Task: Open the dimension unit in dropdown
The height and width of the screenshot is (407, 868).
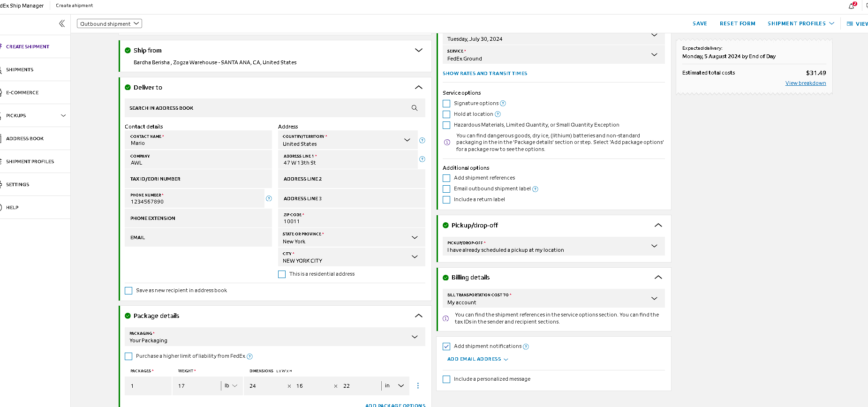Action: pos(394,385)
